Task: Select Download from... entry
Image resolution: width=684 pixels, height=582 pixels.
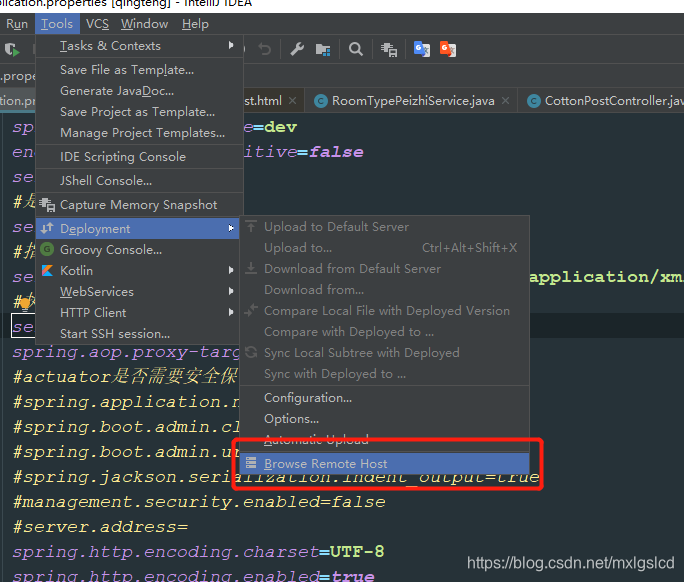Action: pos(384,290)
